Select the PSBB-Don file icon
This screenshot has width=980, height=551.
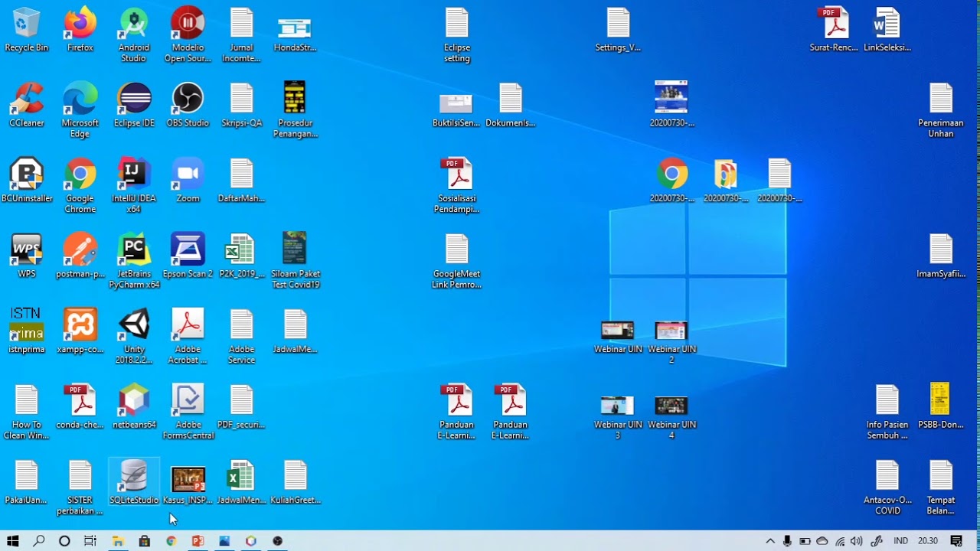pos(941,407)
